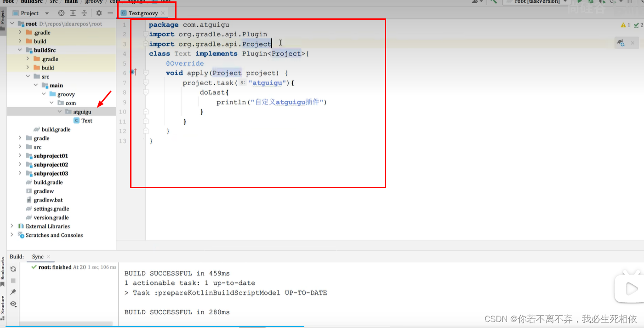The height and width of the screenshot is (328, 644).
Task: Hide the Project tool window
Action: (x=110, y=13)
